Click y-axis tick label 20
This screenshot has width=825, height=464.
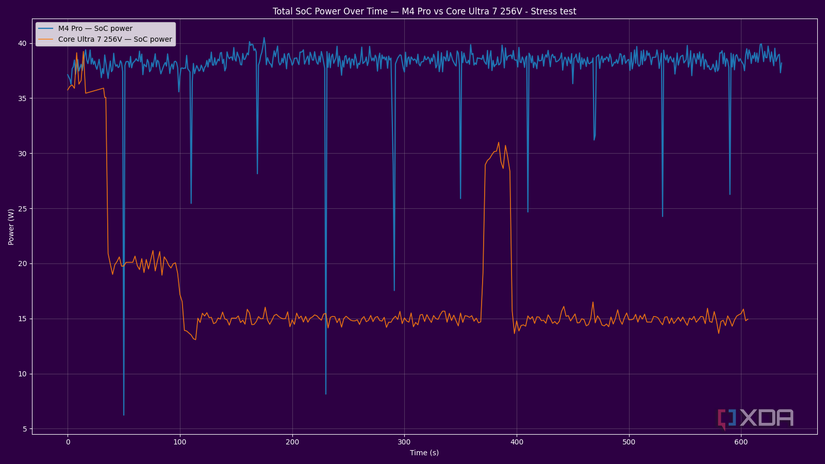point(22,264)
